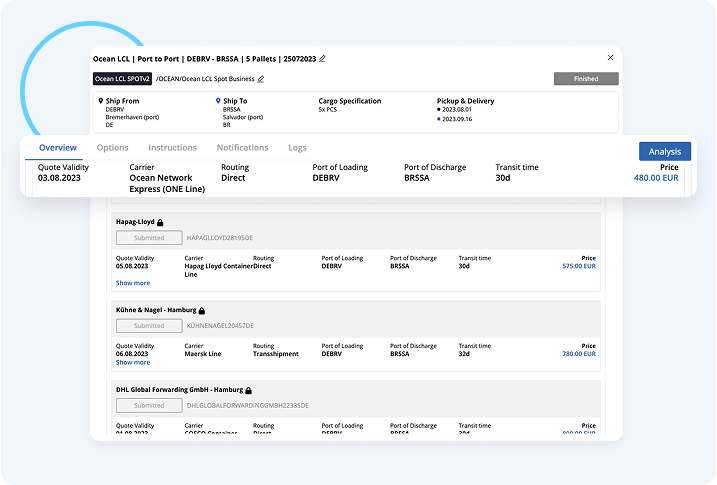This screenshot has width=717, height=485.
Task: Click the Finished status button
Action: (586, 78)
